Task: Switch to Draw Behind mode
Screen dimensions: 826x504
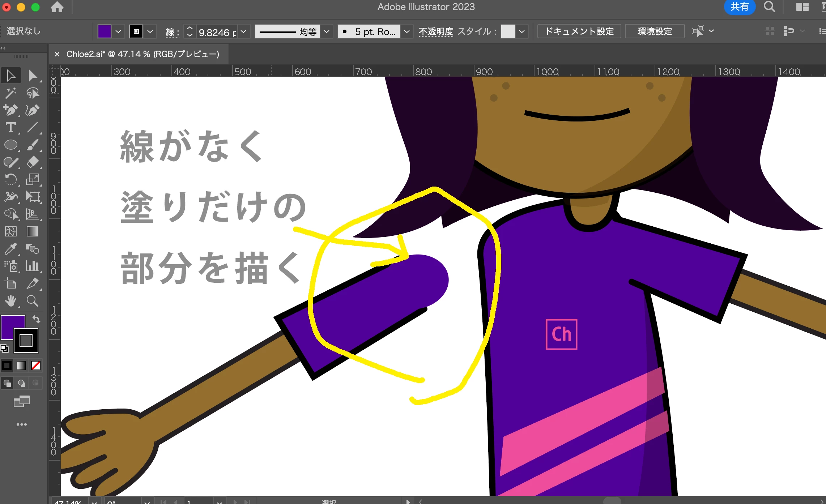Action: tap(22, 383)
